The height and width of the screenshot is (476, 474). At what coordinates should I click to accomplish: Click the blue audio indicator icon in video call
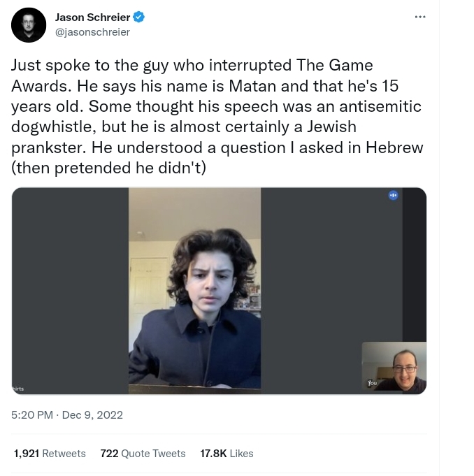[x=393, y=195]
